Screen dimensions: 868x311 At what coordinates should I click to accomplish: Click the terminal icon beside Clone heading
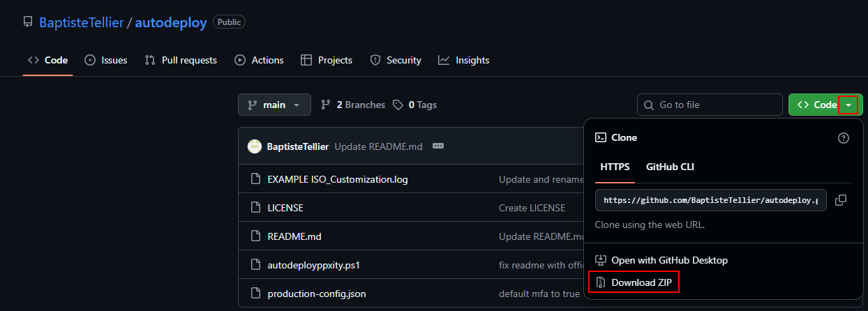click(x=600, y=137)
